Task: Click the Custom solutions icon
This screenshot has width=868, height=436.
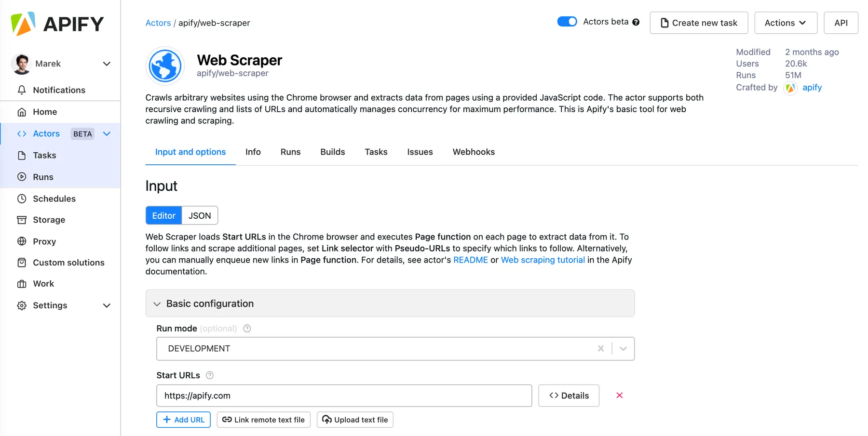Action: coord(22,263)
